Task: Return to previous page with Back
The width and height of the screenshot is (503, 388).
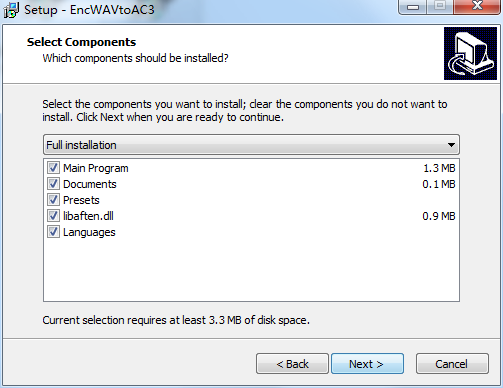Action: [292, 364]
